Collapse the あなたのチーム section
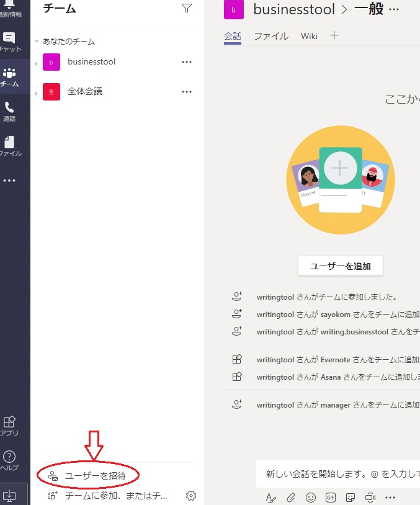This screenshot has width=420, height=505. (37, 42)
